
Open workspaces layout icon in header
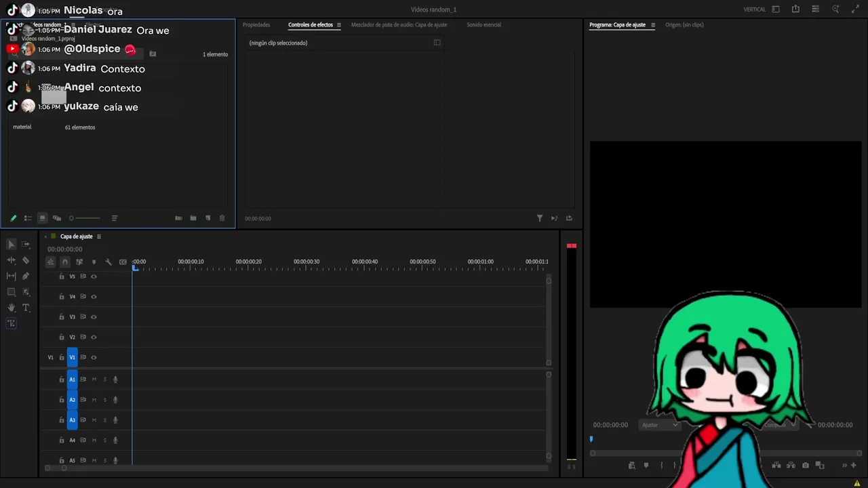(x=776, y=9)
